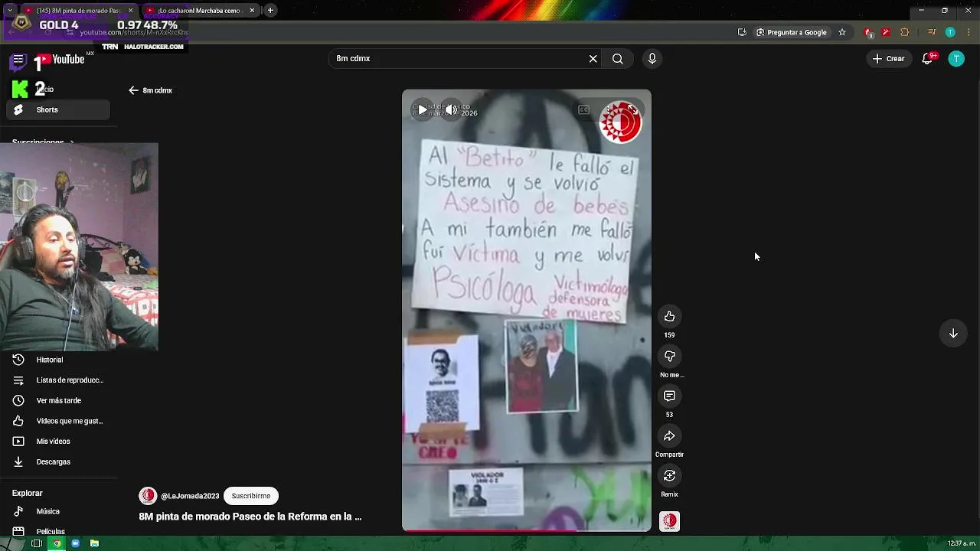This screenshot has height=551, width=980.
Task: Pause or play the Short video
Action: pos(422,109)
